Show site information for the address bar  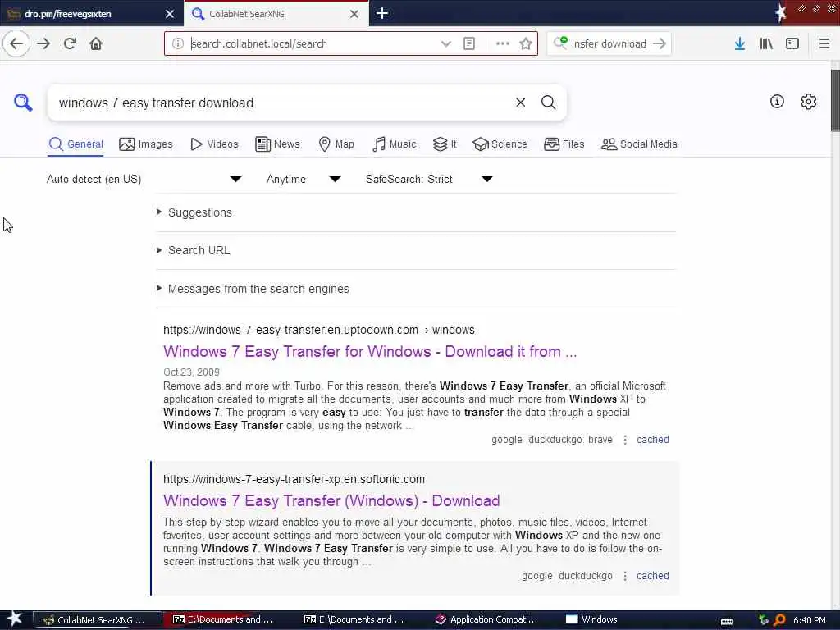[178, 44]
